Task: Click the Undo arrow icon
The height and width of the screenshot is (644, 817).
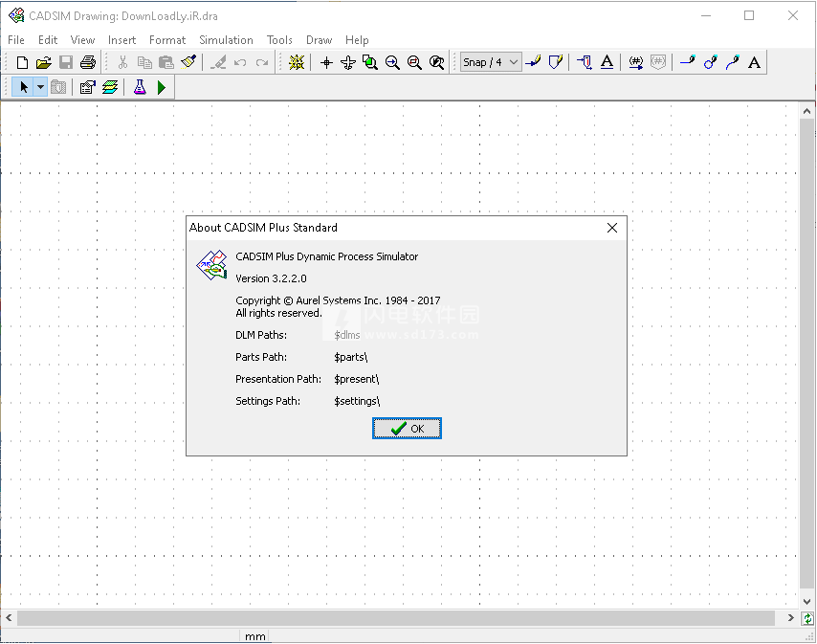Action: 240,62
